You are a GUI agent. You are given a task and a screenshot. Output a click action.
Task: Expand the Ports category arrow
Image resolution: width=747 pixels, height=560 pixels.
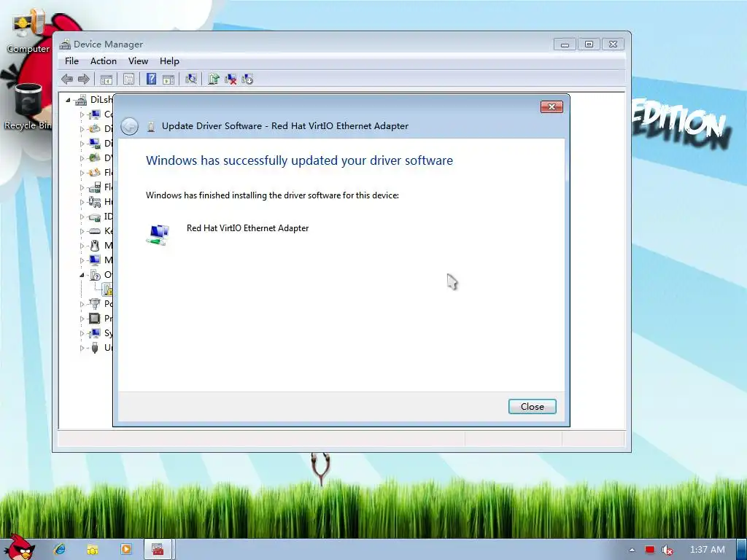click(82, 304)
